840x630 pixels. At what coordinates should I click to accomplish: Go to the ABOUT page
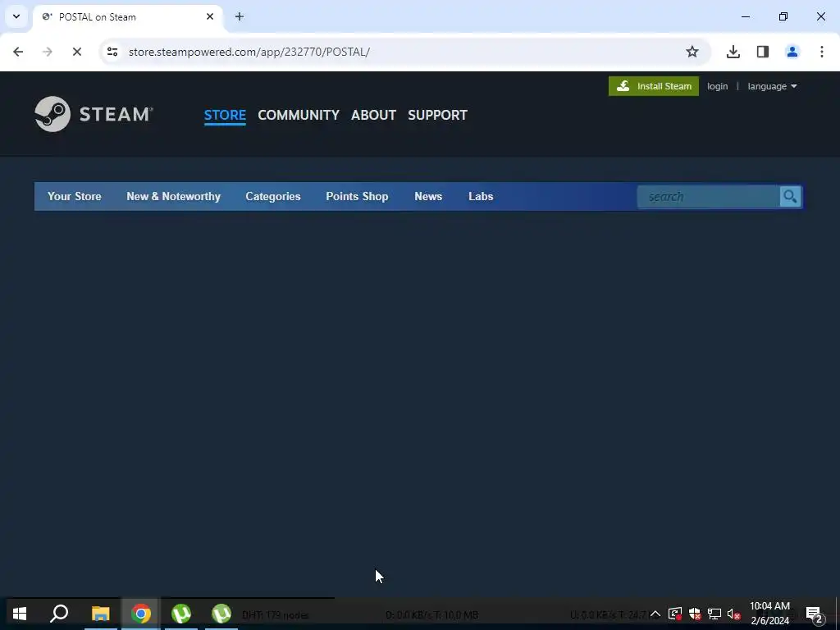373,115
